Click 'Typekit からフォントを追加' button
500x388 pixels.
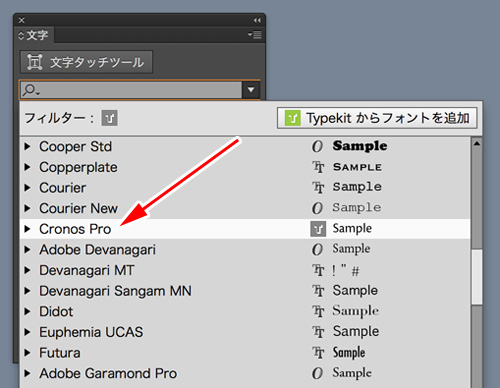[377, 118]
